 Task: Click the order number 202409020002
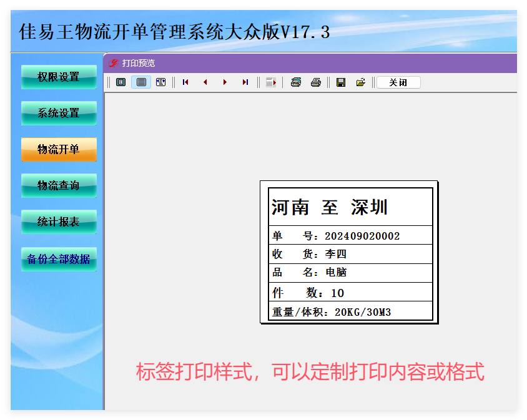click(362, 236)
